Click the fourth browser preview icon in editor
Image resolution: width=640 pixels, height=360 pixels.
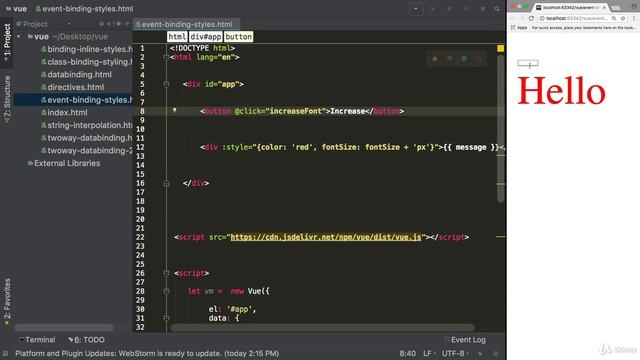coord(478,59)
